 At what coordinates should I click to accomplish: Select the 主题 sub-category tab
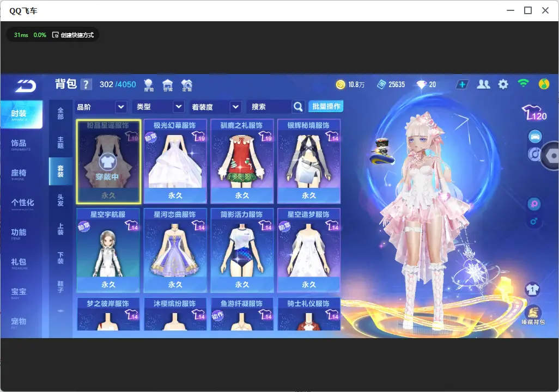coord(60,143)
